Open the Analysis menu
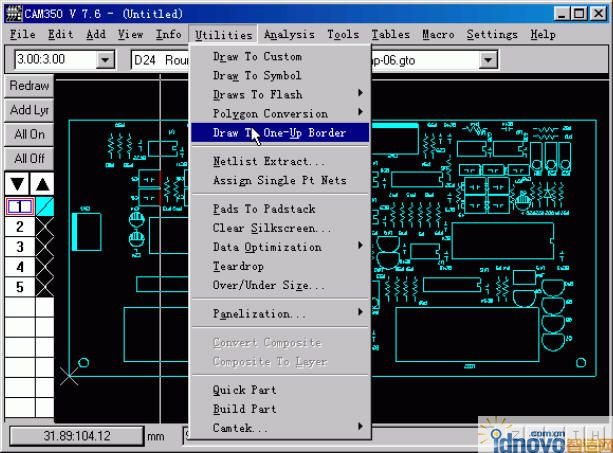613x453 pixels. 289,34
